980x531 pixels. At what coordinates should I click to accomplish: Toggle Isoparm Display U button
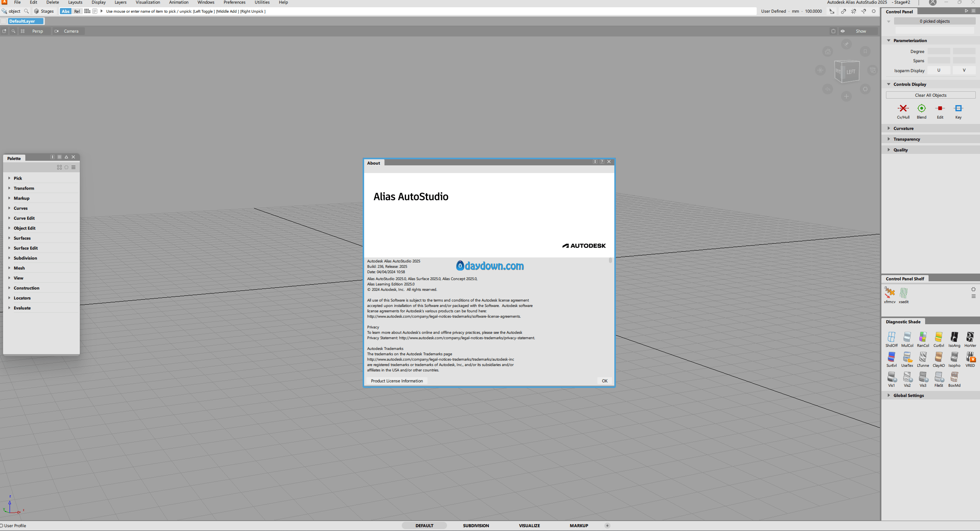coord(939,70)
